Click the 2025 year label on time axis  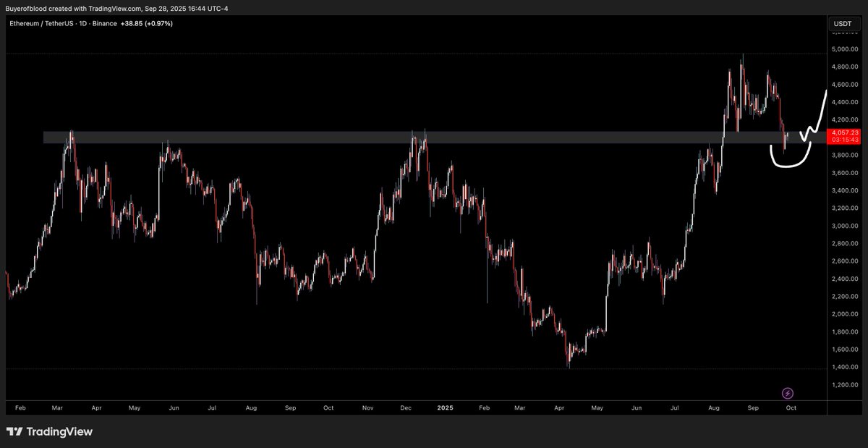click(445, 407)
